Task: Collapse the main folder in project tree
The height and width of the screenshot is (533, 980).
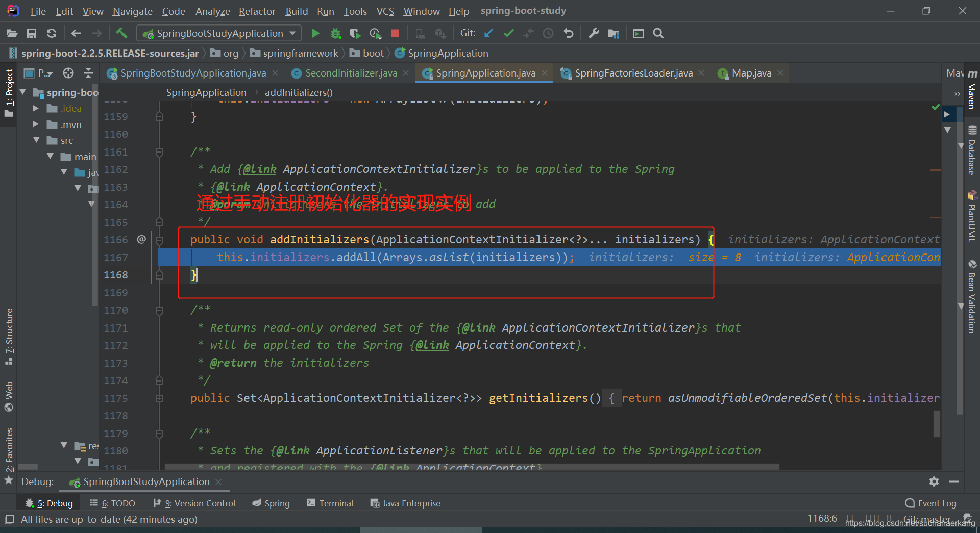Action: pos(50,156)
